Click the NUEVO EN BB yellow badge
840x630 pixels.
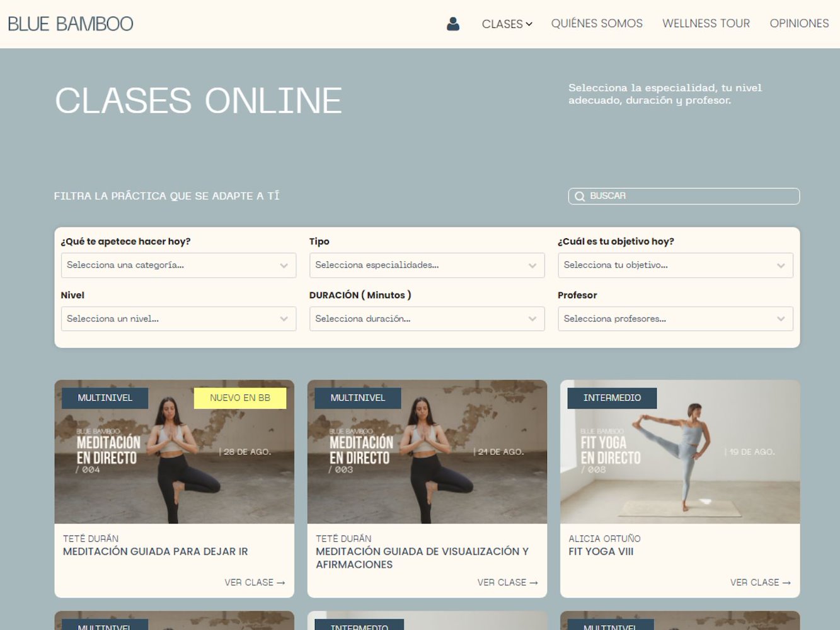pyautogui.click(x=240, y=398)
